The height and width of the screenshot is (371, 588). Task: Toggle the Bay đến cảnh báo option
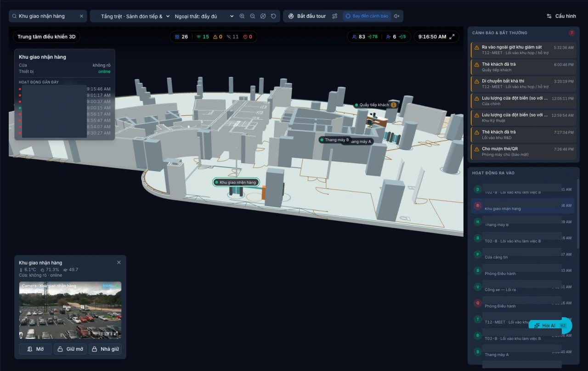coord(367,16)
